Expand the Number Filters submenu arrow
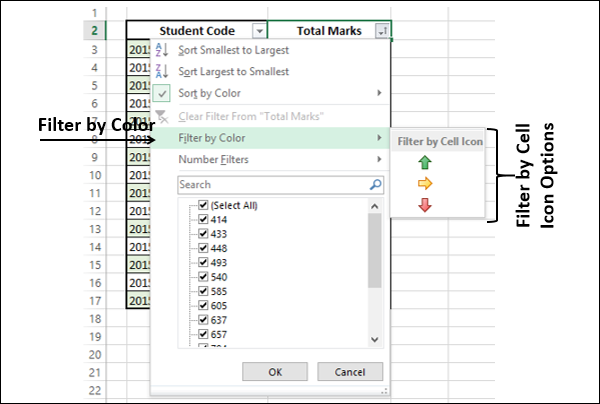Image resolution: width=600 pixels, height=404 pixels. tap(378, 160)
